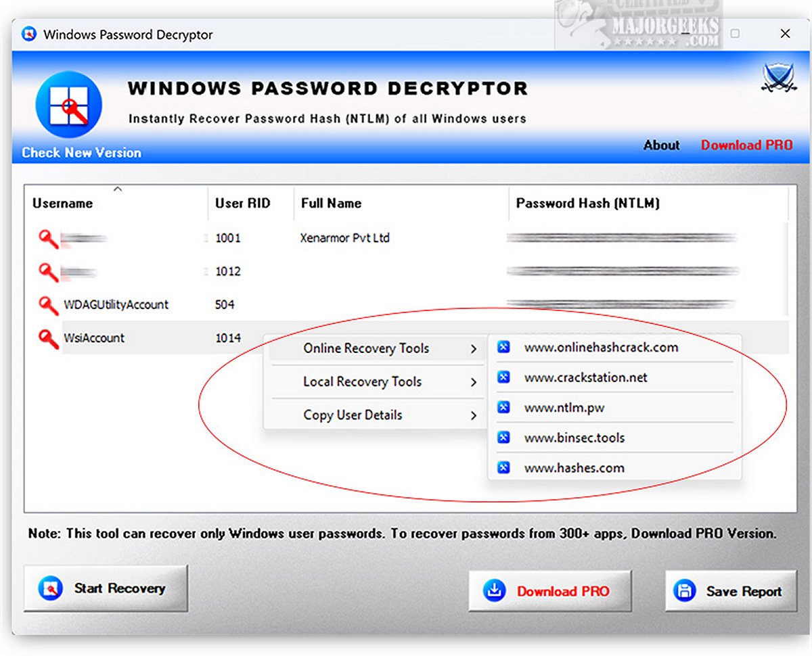The width and height of the screenshot is (812, 656).
Task: Click the RID value 1012
Action: tap(228, 271)
